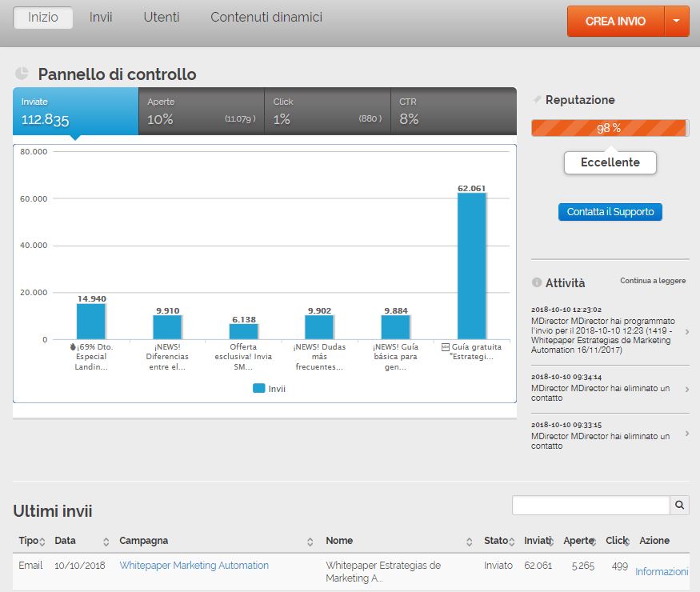Click the Offerta esclusiva! axis label

(x=243, y=357)
